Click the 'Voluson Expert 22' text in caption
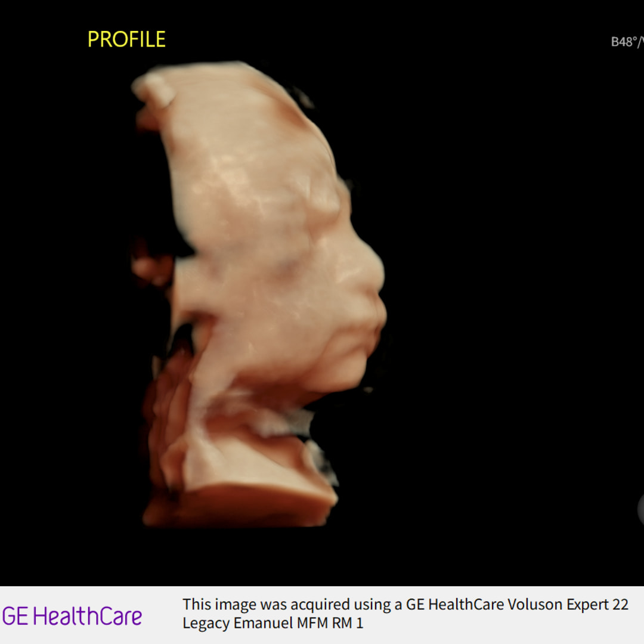The height and width of the screenshot is (644, 644). point(568,604)
